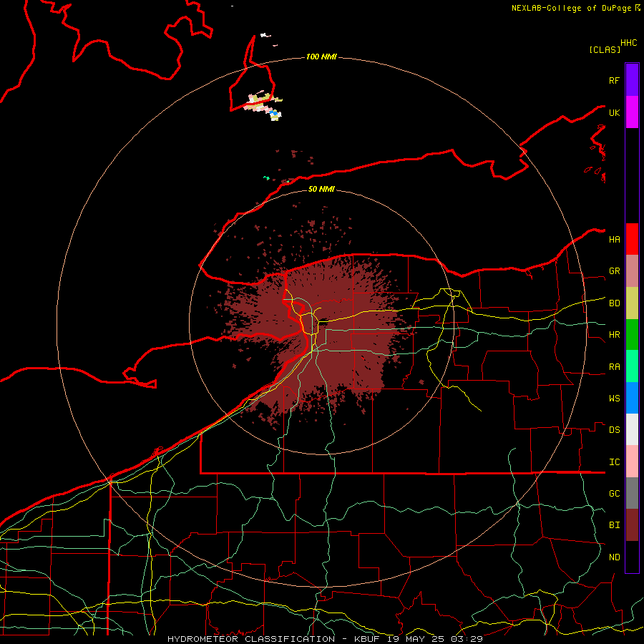The width and height of the screenshot is (644, 644).
Task: Click the '100 NMI' range ring label
Action: click(x=321, y=57)
